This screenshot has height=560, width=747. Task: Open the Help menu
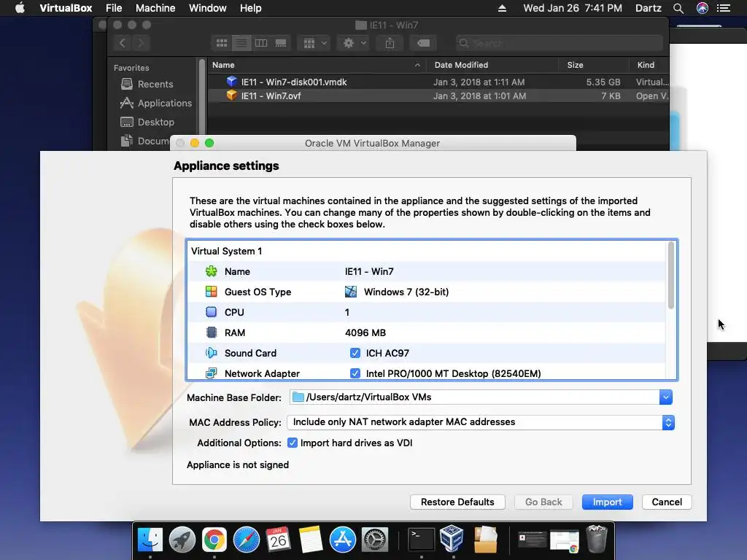pos(251,8)
